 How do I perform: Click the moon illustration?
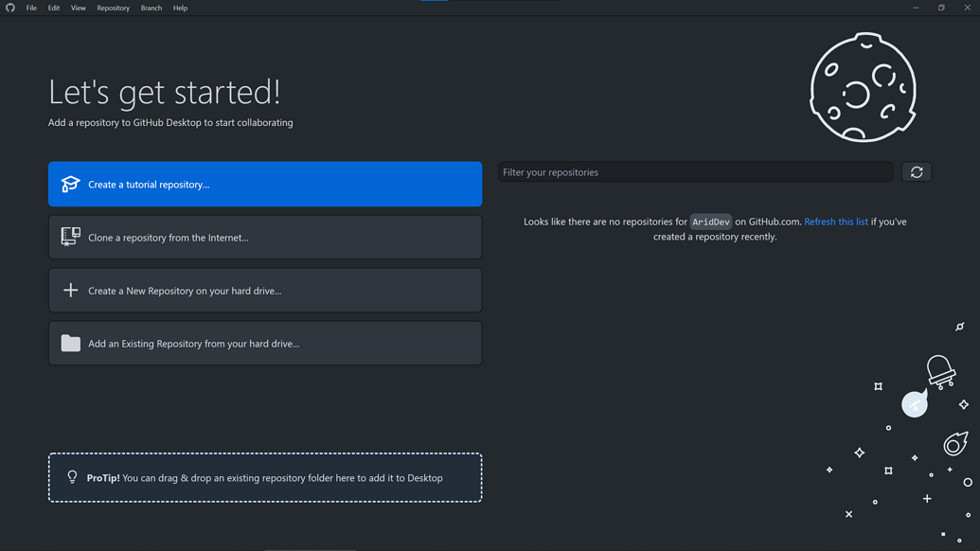pos(863,88)
